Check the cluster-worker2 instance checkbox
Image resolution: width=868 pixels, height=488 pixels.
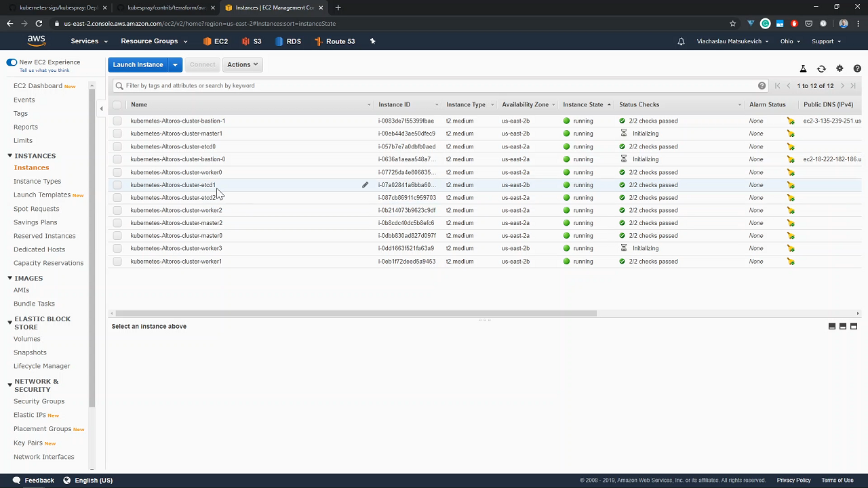point(117,210)
